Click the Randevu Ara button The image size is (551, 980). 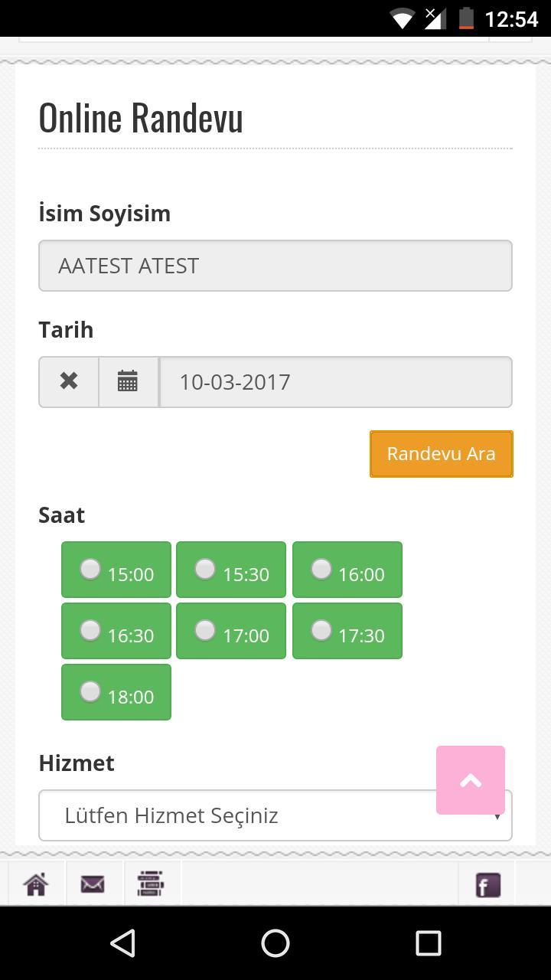[441, 454]
